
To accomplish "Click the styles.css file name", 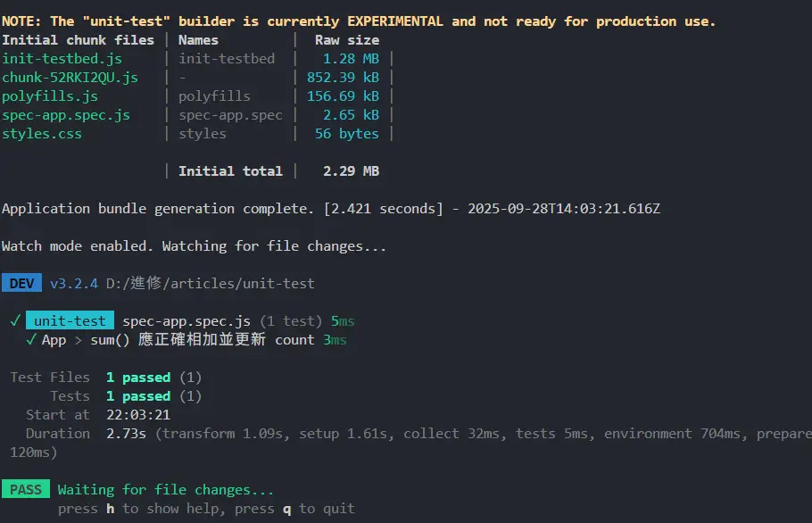I will [x=42, y=134].
